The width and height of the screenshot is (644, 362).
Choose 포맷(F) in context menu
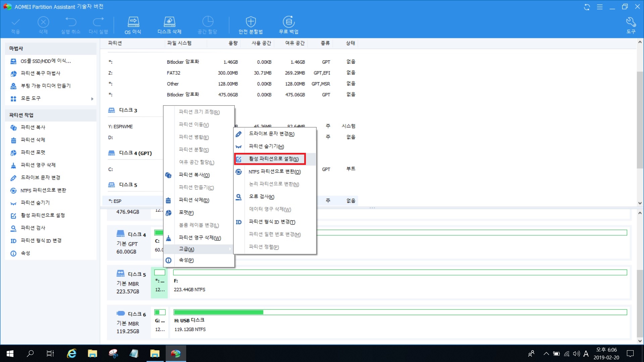[x=199, y=213]
